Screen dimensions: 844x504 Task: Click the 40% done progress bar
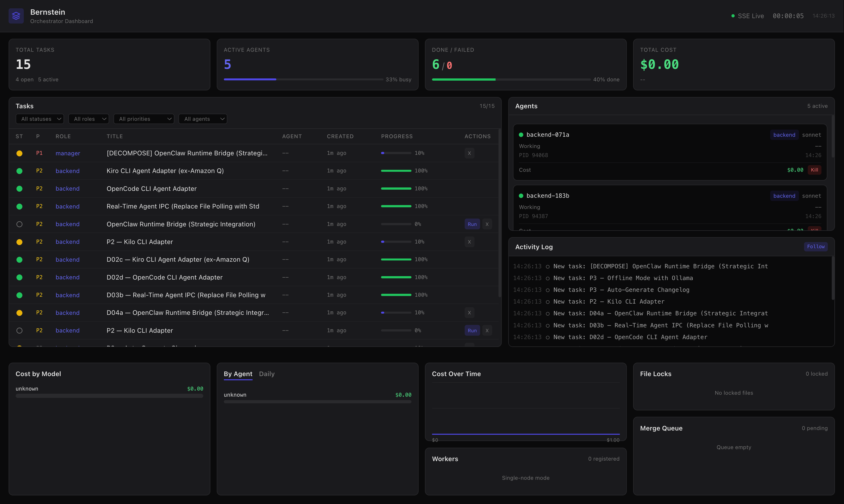511,79
